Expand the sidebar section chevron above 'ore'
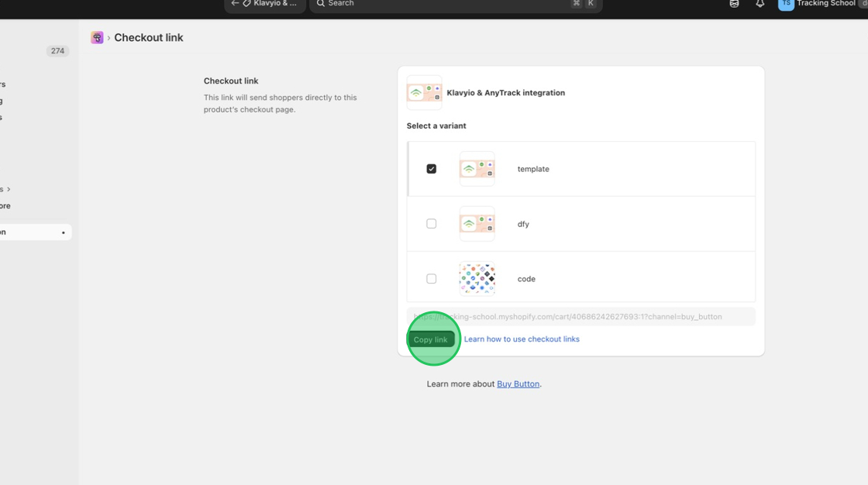Image resolution: width=868 pixels, height=485 pixels. point(9,189)
